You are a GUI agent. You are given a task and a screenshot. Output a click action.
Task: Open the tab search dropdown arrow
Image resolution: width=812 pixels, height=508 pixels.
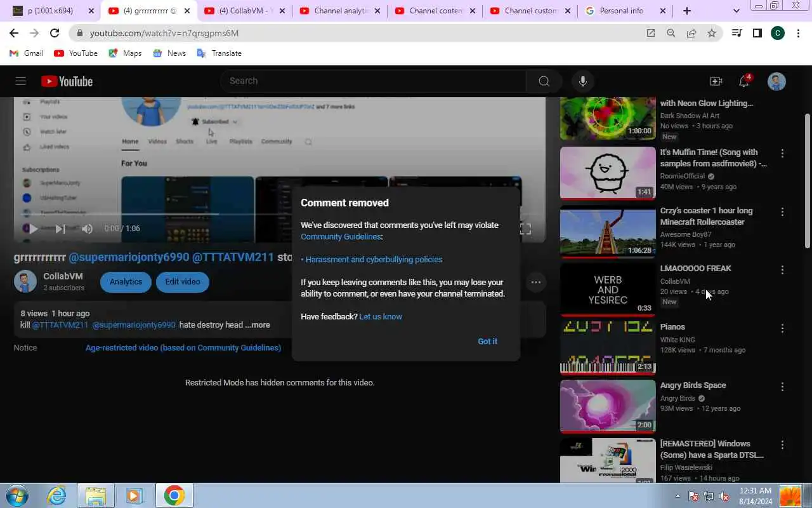coord(736,11)
